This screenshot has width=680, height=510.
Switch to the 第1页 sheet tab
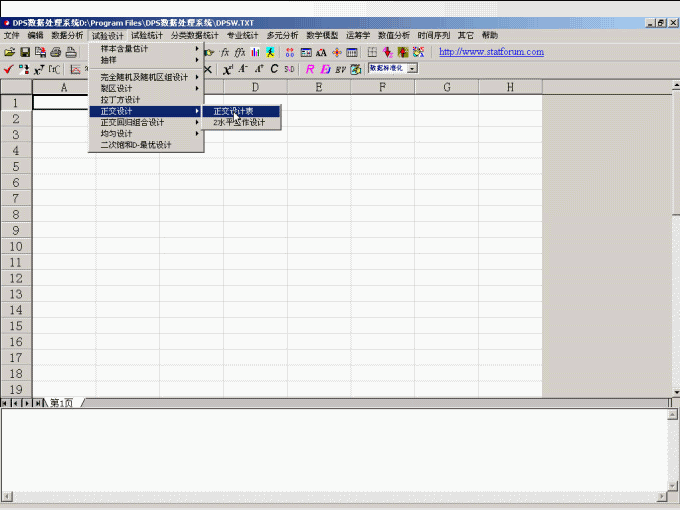point(61,402)
